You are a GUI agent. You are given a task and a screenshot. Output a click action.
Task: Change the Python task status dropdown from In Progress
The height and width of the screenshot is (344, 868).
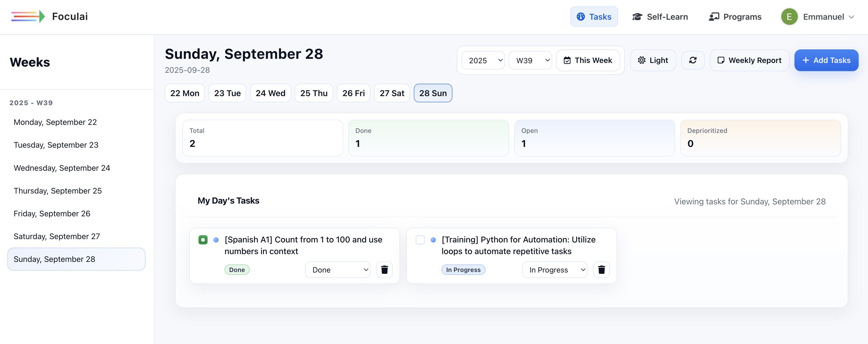[554, 270]
